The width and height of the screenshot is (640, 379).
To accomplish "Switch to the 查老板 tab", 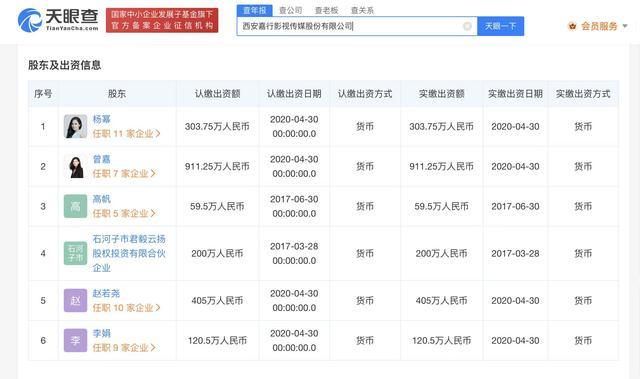I will (327, 11).
